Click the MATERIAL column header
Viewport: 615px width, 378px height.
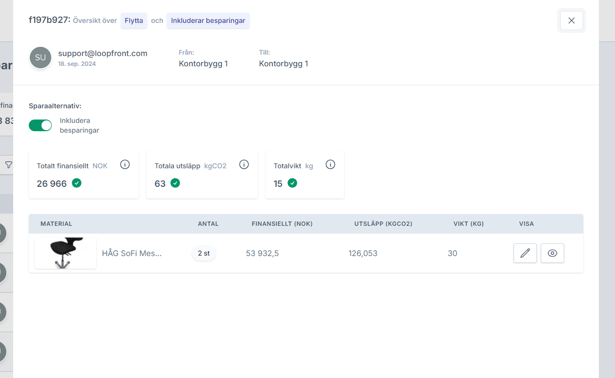pyautogui.click(x=56, y=224)
